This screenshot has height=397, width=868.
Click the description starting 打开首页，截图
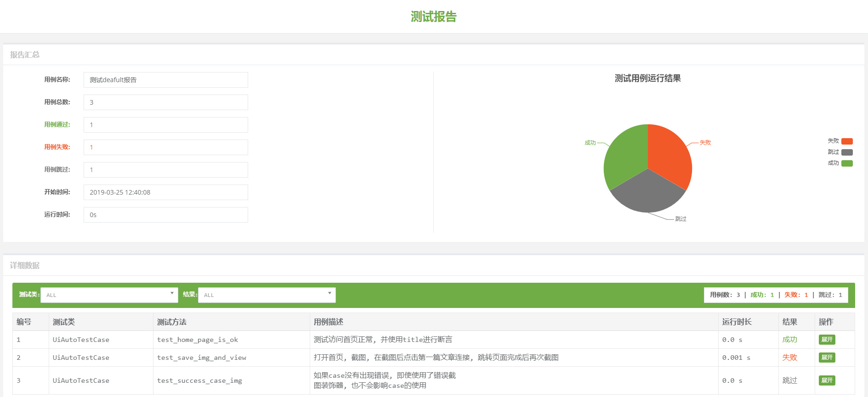437,358
